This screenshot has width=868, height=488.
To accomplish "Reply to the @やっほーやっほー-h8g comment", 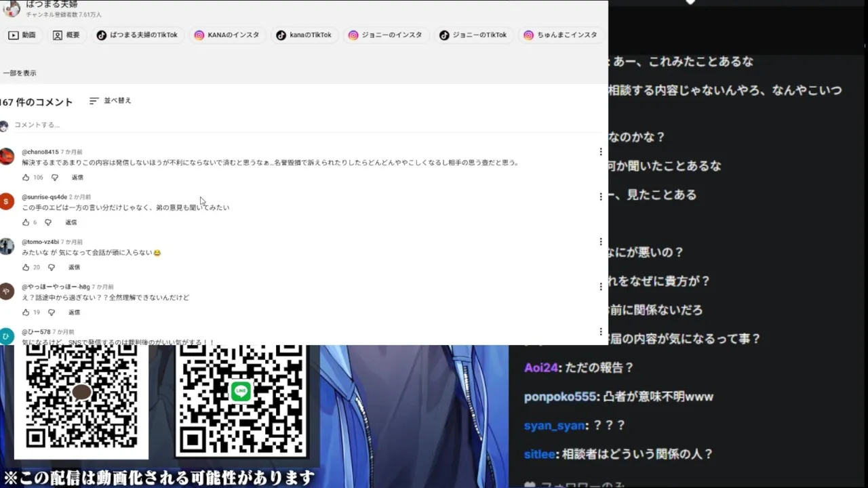I will point(74,312).
